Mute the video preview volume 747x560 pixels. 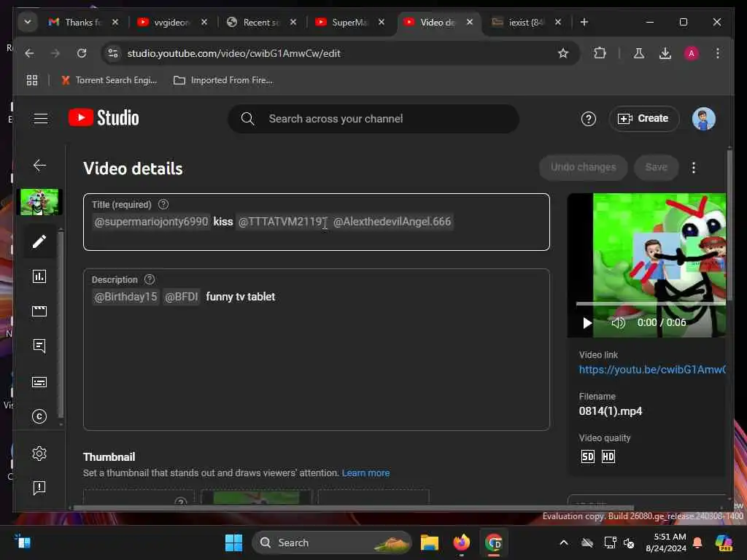(x=618, y=323)
